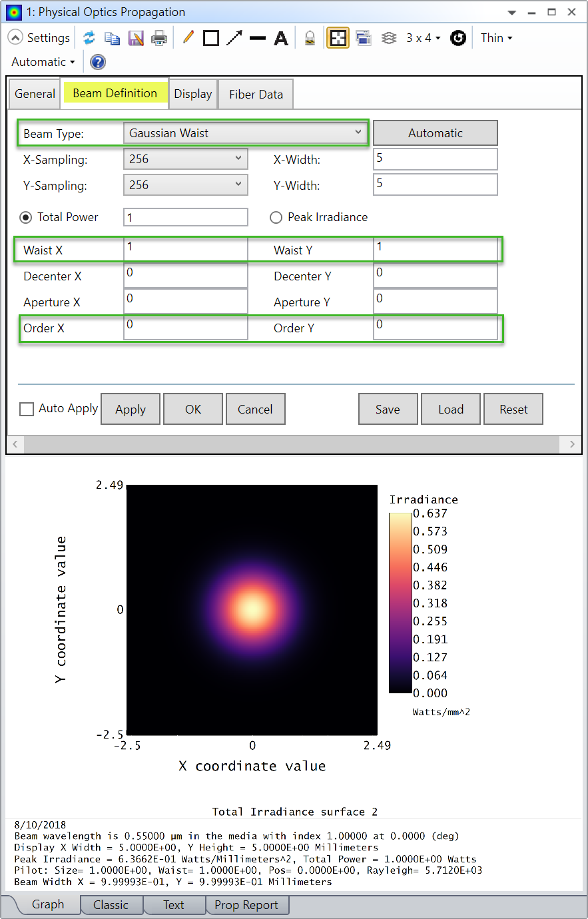Image resolution: width=588 pixels, height=919 pixels.
Task: Click the print icon
Action: [159, 38]
